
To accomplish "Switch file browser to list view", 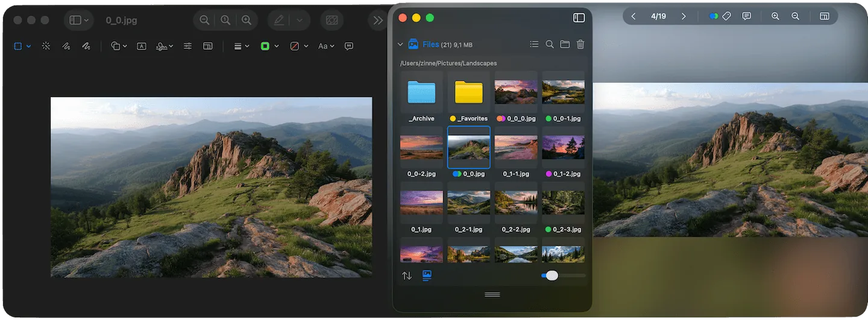I will 534,44.
